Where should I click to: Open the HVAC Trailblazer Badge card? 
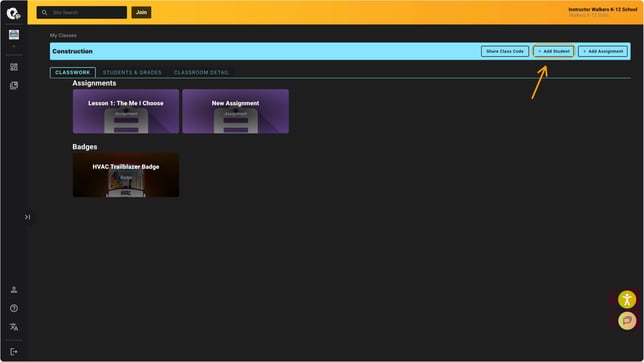[126, 175]
